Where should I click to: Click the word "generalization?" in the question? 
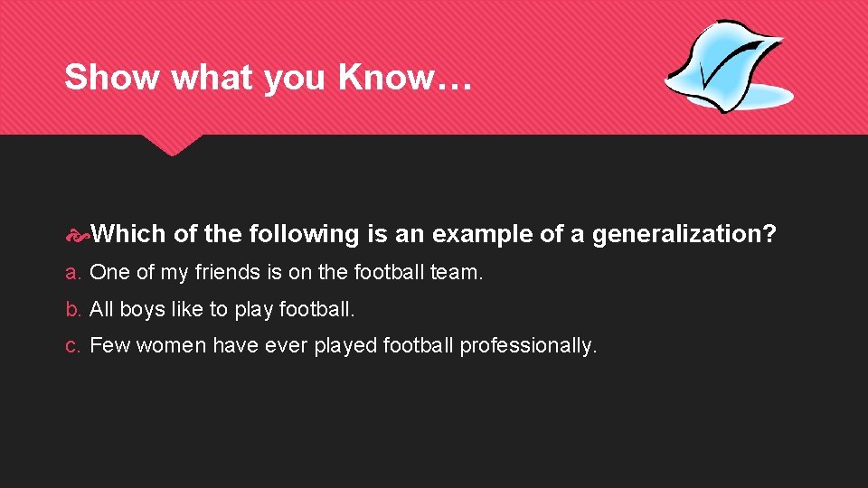[x=684, y=234]
